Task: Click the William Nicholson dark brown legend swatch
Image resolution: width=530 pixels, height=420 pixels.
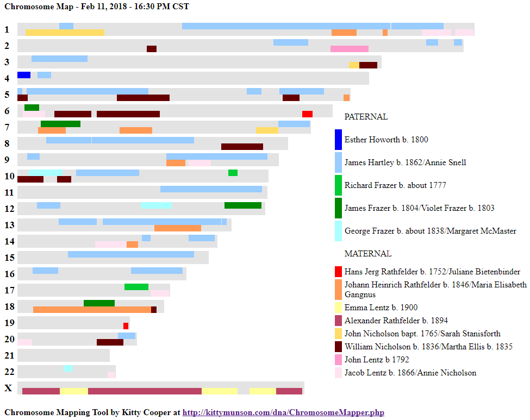Action: click(338, 347)
